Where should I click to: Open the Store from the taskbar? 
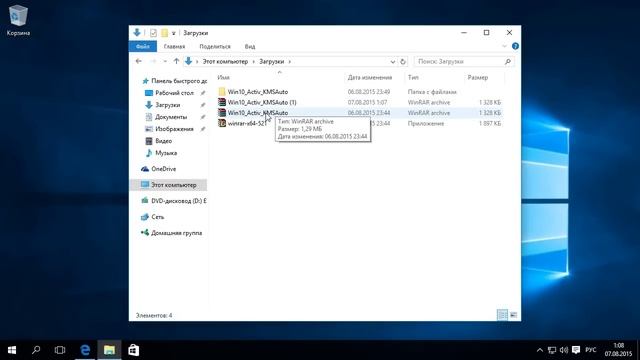coord(133,350)
